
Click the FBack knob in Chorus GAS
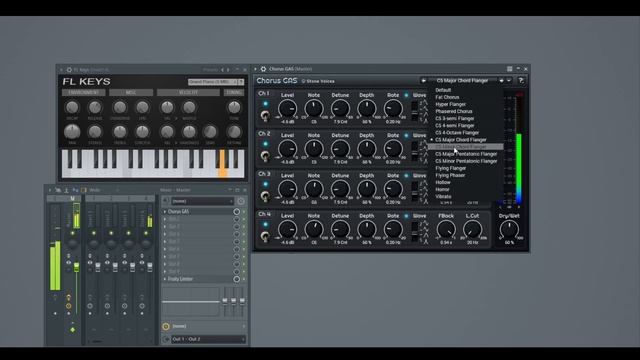(x=446, y=230)
